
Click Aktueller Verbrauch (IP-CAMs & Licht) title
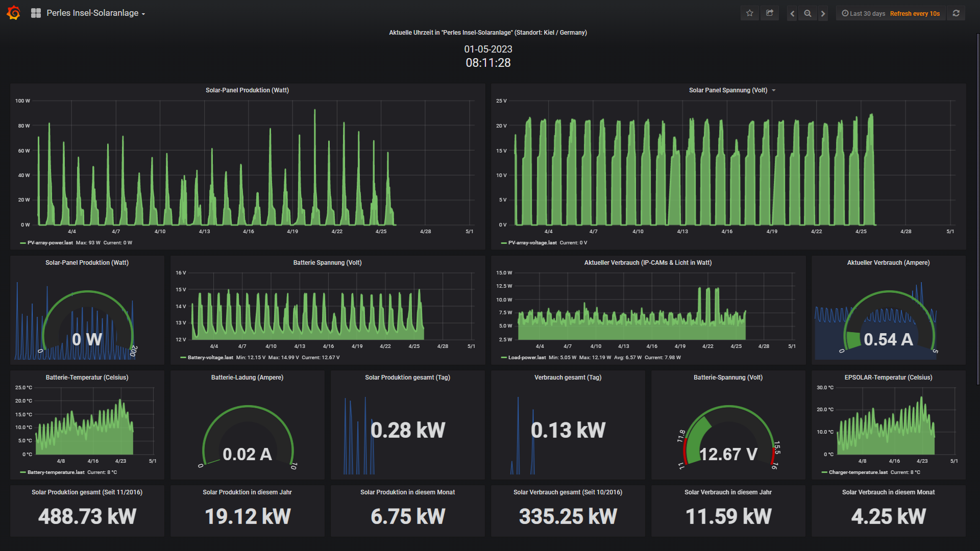647,263
